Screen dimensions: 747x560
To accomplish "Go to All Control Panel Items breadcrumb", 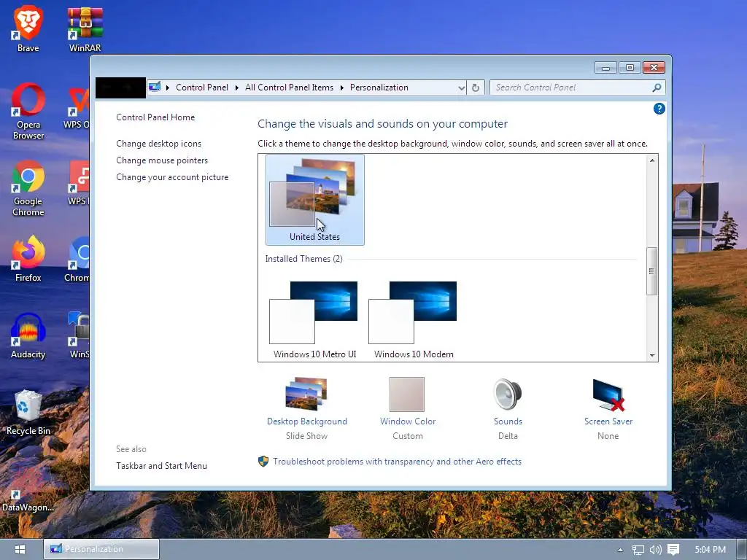I will click(x=289, y=87).
